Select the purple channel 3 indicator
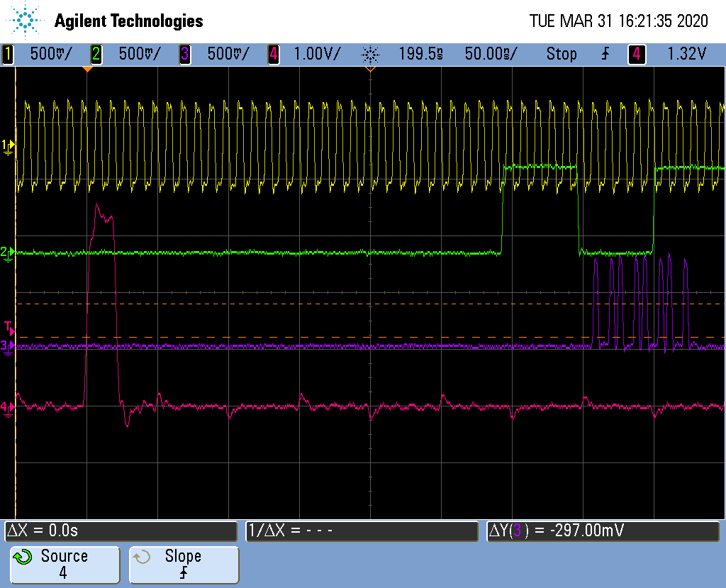The height and width of the screenshot is (588, 726). pos(184,54)
